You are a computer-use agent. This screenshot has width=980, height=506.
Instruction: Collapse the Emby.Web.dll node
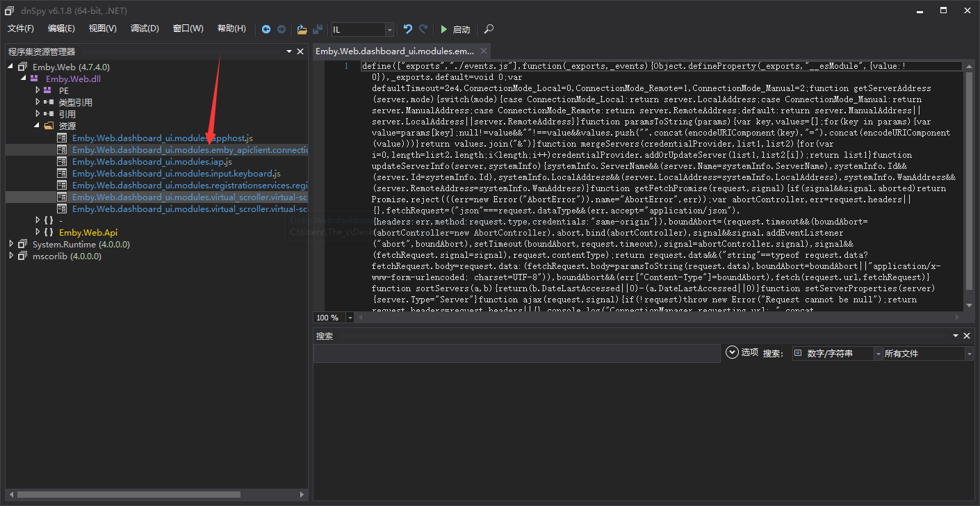coord(23,79)
